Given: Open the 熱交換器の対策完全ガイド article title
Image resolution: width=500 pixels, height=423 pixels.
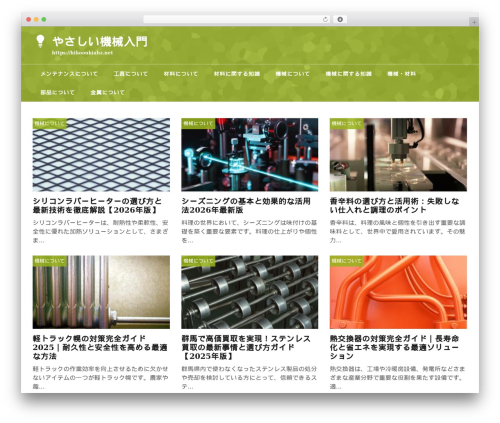Looking at the screenshot, I should 395,347.
